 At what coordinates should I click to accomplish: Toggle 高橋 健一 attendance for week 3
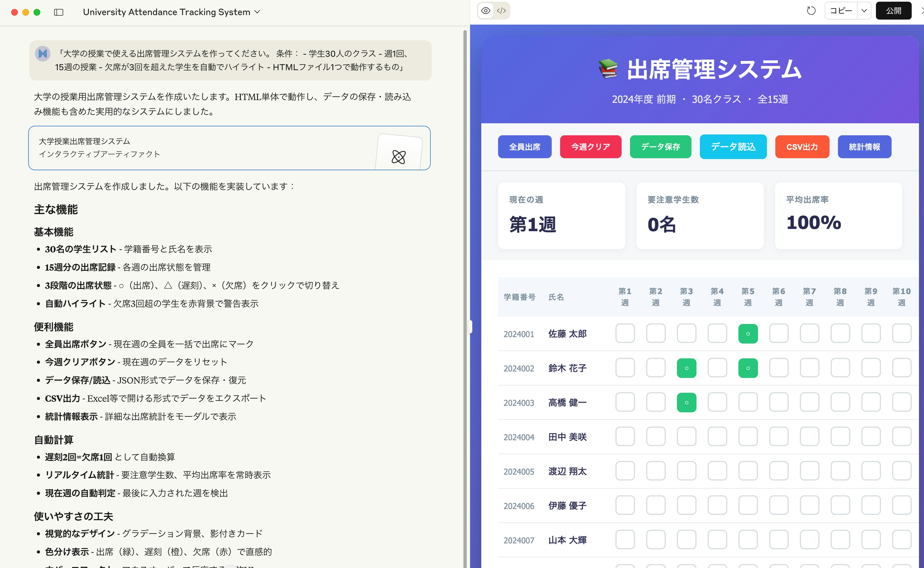[686, 402]
